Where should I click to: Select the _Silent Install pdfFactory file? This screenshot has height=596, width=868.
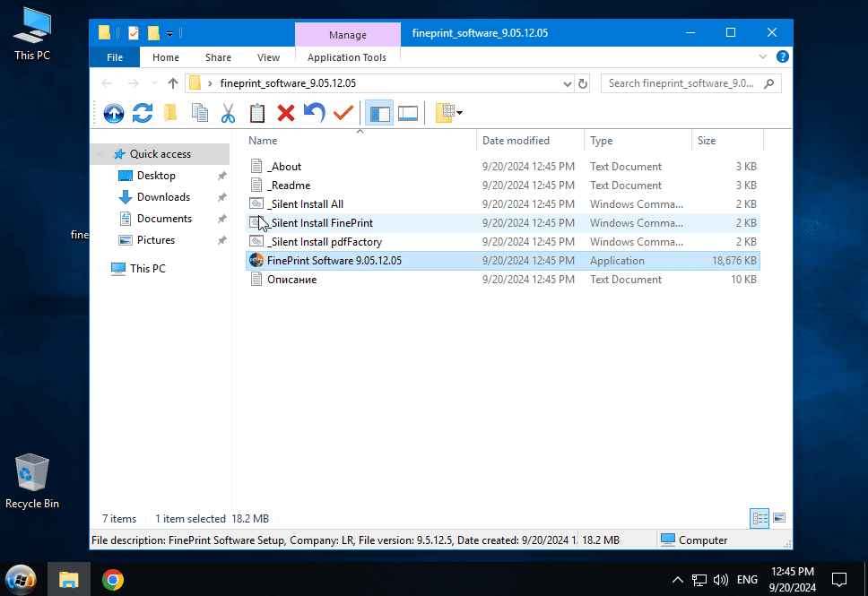tap(503, 242)
